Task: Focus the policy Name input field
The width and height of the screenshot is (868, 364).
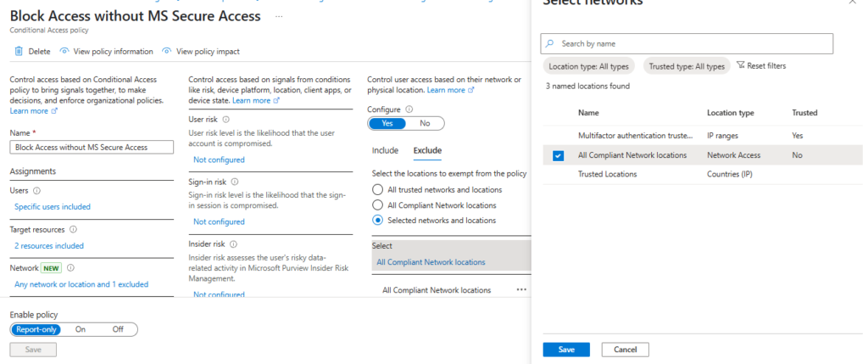Action: [92, 147]
